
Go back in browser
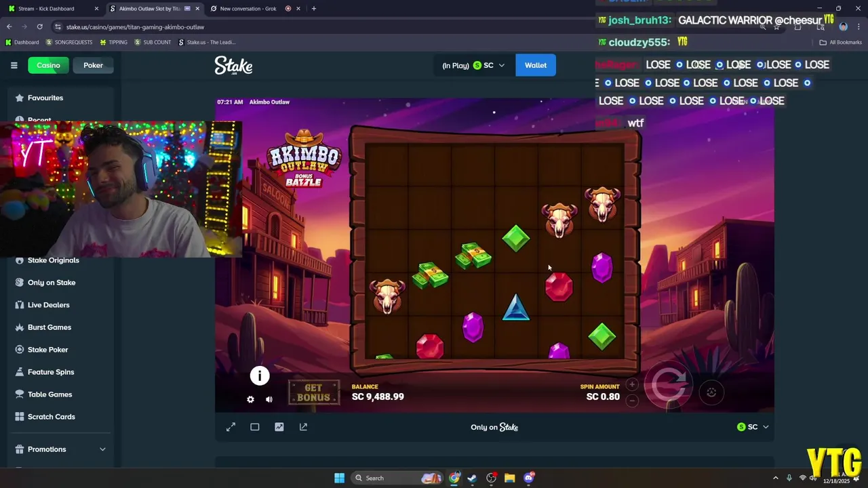click(x=9, y=26)
